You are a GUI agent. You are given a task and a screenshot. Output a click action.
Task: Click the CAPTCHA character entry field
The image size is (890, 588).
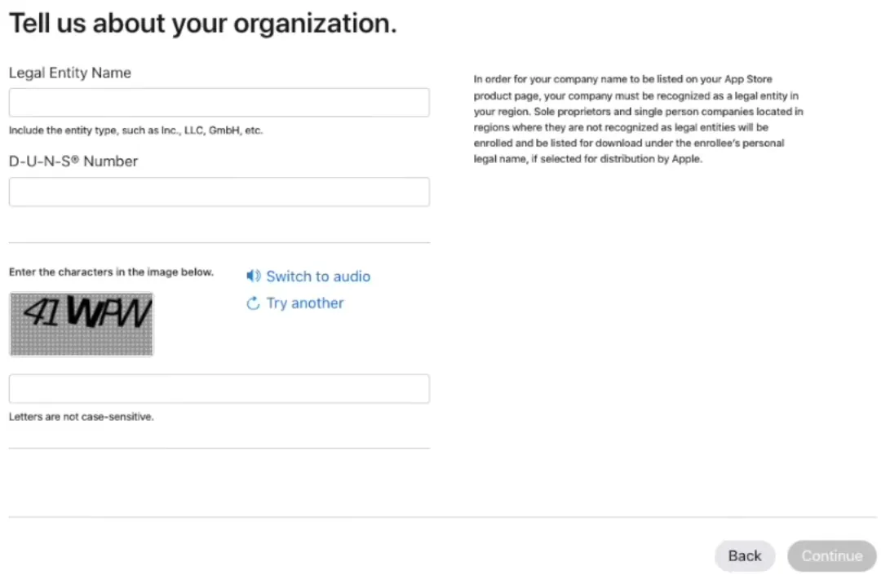[219, 388]
